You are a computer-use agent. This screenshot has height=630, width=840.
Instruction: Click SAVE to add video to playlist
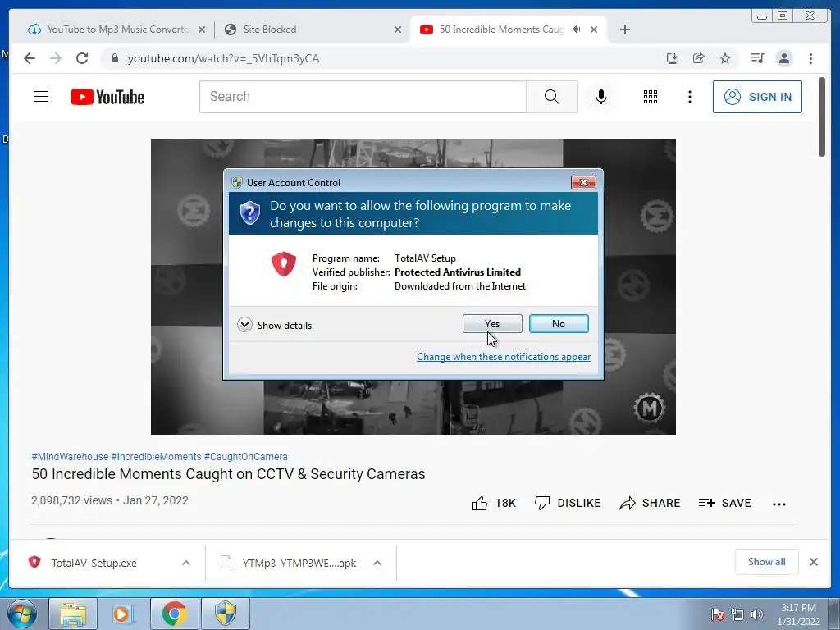click(x=724, y=503)
